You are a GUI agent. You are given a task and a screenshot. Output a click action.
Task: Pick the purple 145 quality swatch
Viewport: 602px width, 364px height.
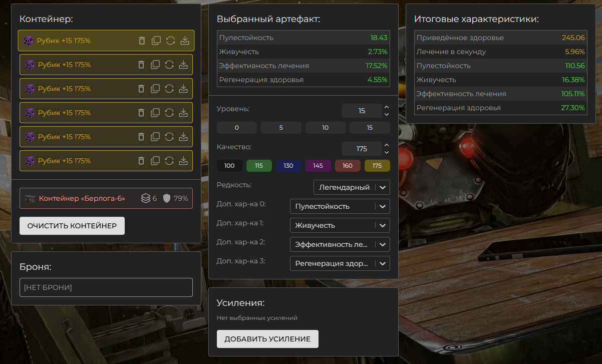coord(318,166)
